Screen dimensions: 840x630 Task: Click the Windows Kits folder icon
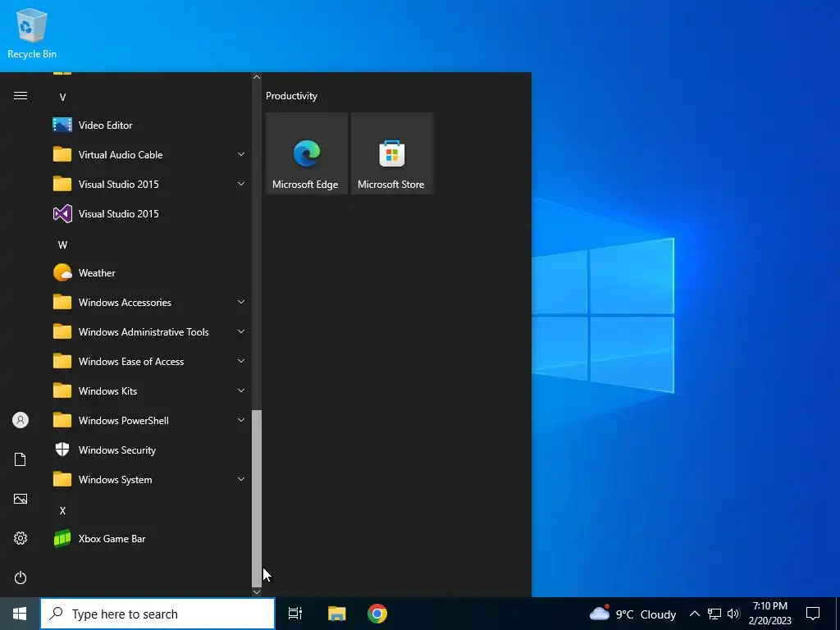(x=62, y=390)
